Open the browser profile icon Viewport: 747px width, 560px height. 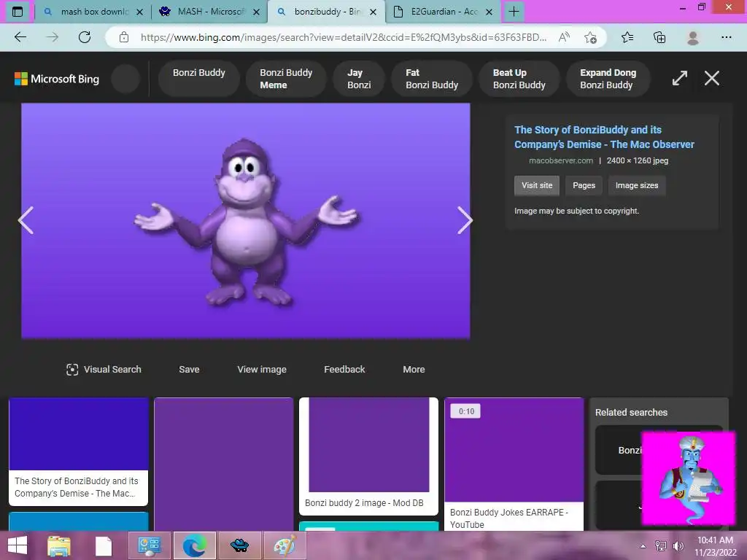(x=693, y=37)
